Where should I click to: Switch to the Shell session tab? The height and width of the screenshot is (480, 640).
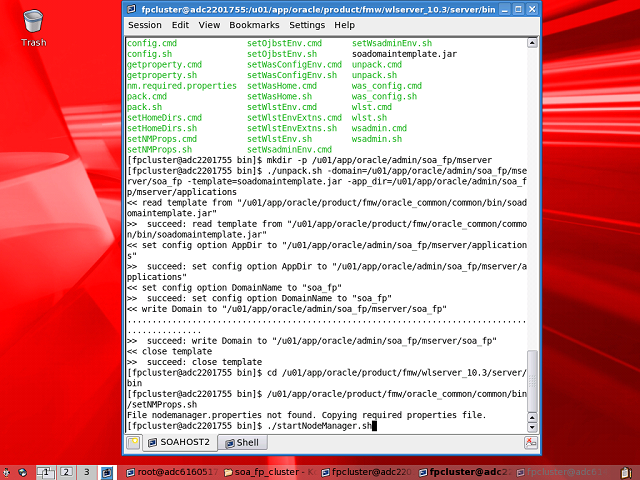click(242, 443)
